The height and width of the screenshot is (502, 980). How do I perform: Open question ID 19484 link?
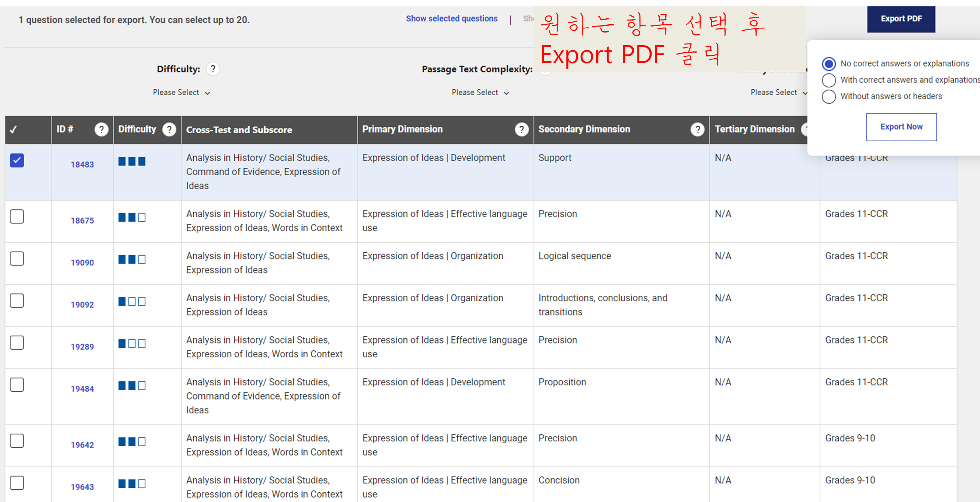(x=82, y=389)
